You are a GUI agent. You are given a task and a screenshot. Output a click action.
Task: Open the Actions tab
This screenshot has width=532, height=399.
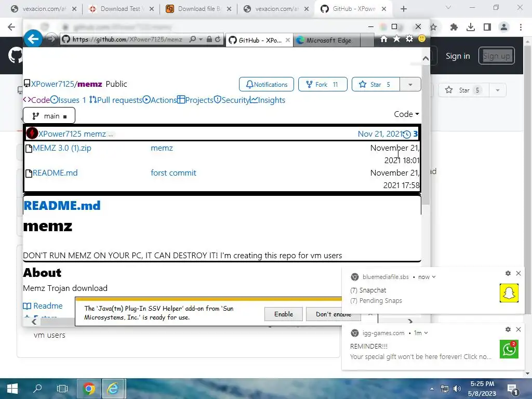click(x=160, y=100)
